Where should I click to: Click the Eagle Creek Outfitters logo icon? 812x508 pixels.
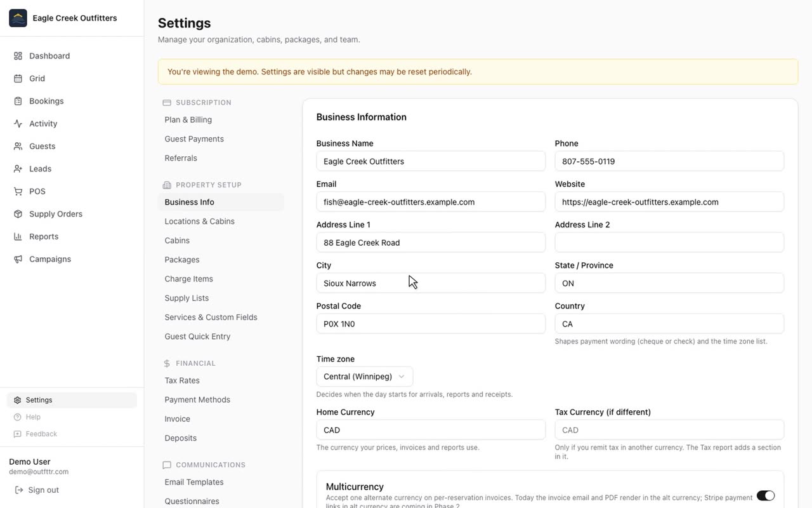click(x=18, y=18)
